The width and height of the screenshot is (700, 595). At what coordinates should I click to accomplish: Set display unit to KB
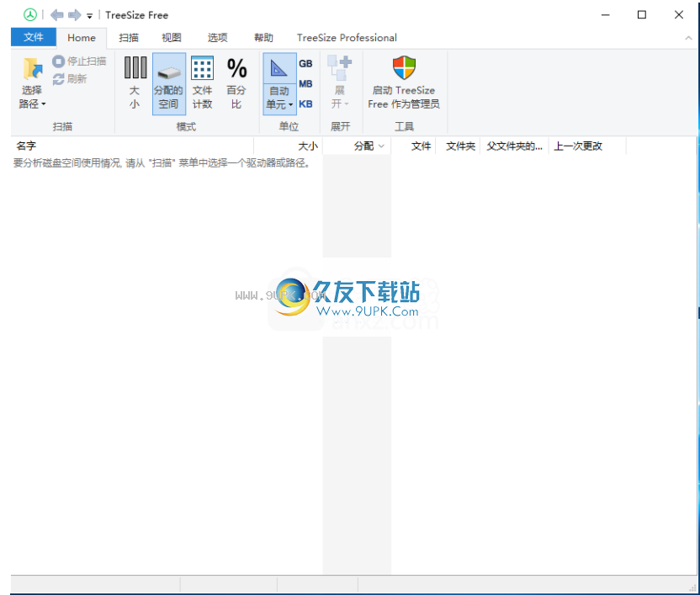tap(305, 104)
